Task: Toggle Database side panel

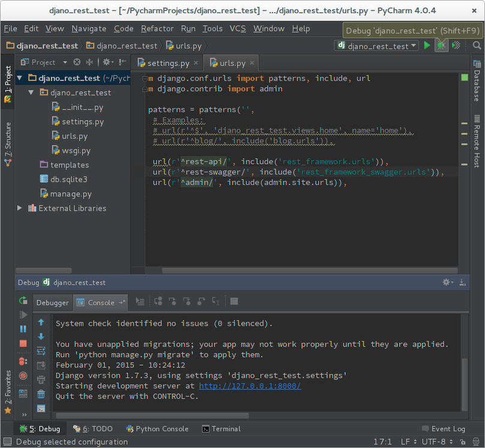Action: pos(477,81)
